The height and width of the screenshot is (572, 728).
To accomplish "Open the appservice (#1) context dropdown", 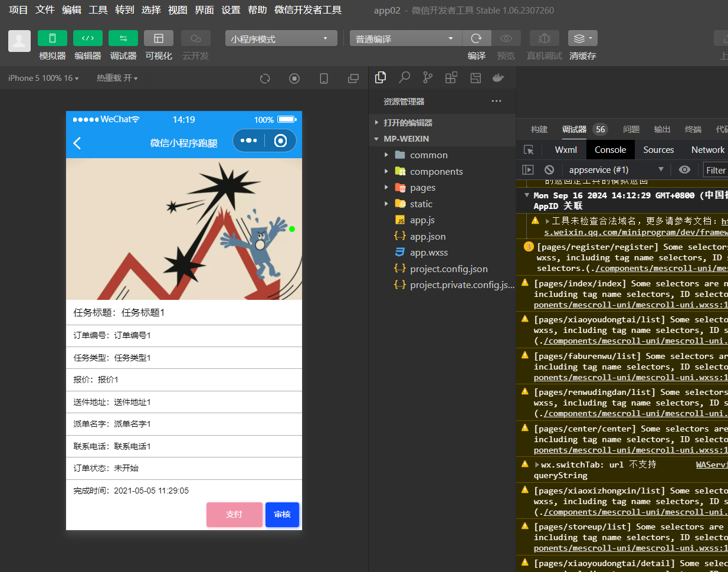I will click(x=599, y=170).
